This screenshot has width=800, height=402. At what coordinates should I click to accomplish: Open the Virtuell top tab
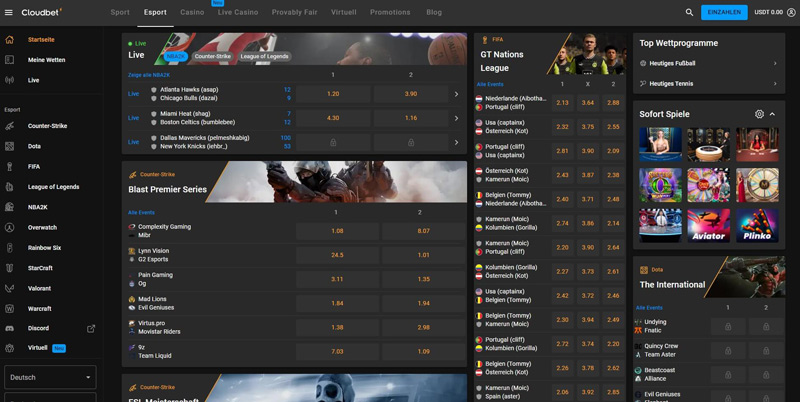[343, 12]
